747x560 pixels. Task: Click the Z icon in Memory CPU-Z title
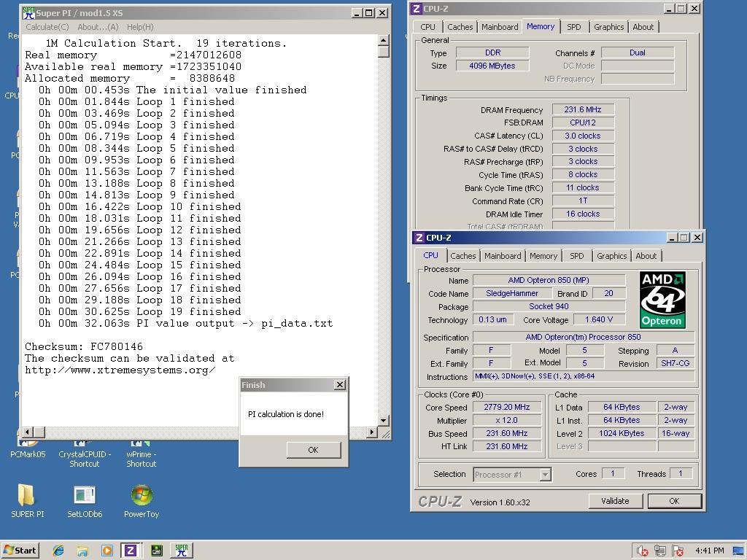pyautogui.click(x=416, y=9)
